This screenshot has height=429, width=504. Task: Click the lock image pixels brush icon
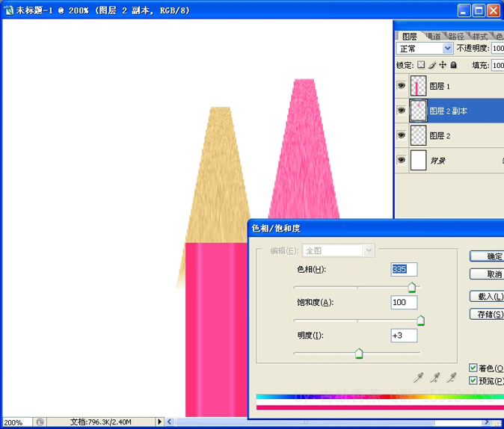click(x=432, y=65)
